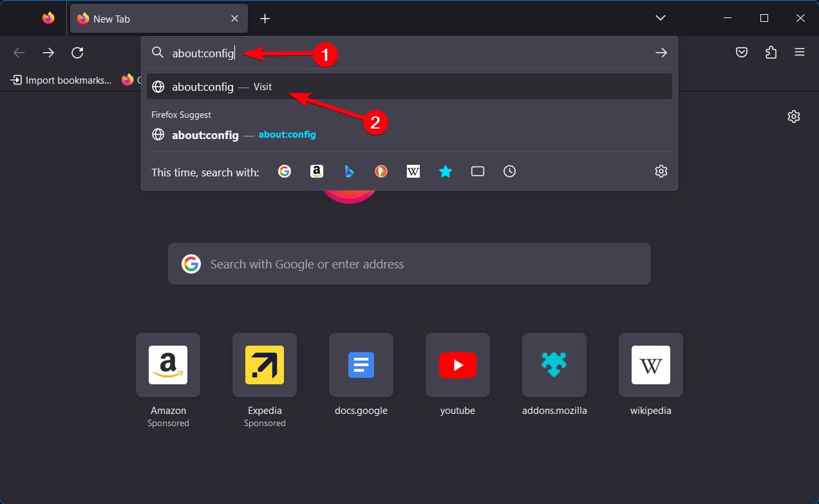Viewport: 819px width, 504px height.
Task: Open search settings gear in the dropdown
Action: point(661,171)
